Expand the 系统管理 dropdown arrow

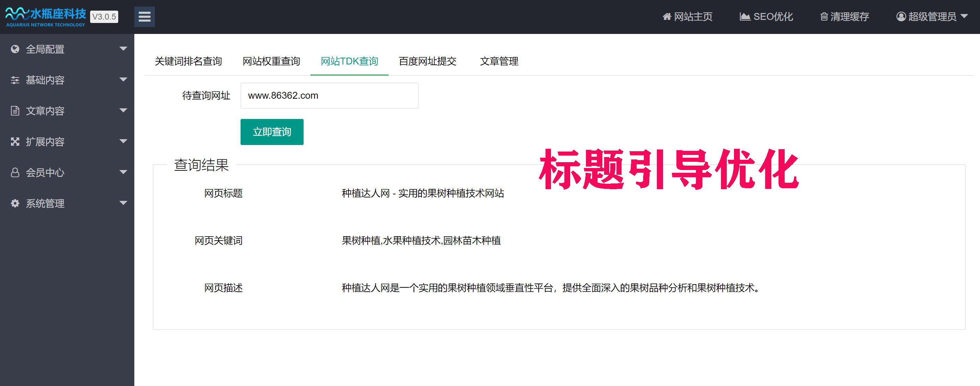pos(123,203)
